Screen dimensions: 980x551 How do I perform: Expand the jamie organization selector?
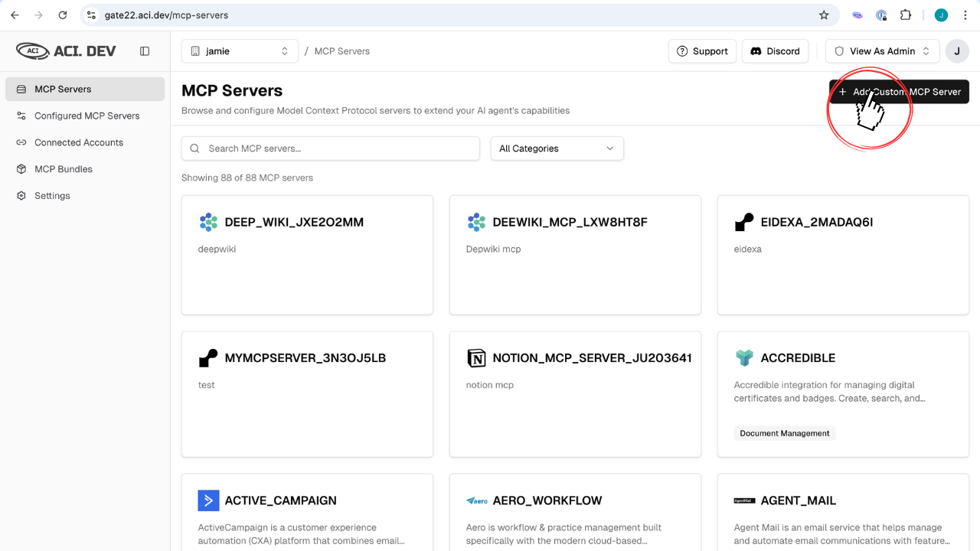[238, 51]
